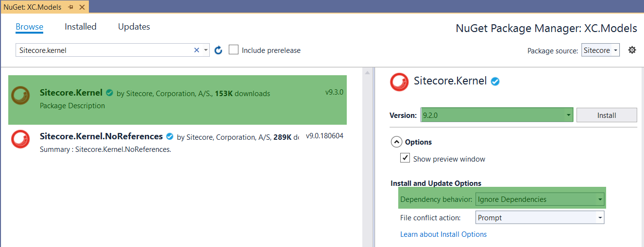Open NuGet settings gear icon
The height and width of the screenshot is (247, 644).
(632, 50)
